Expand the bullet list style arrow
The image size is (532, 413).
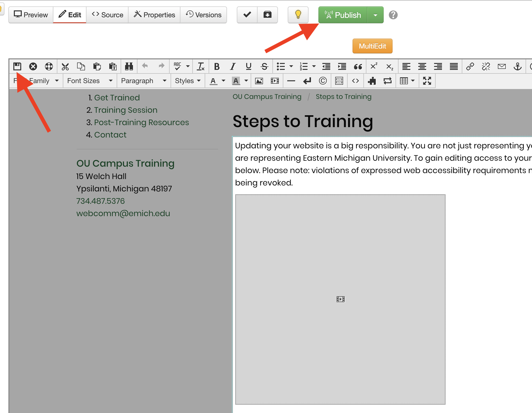291,66
